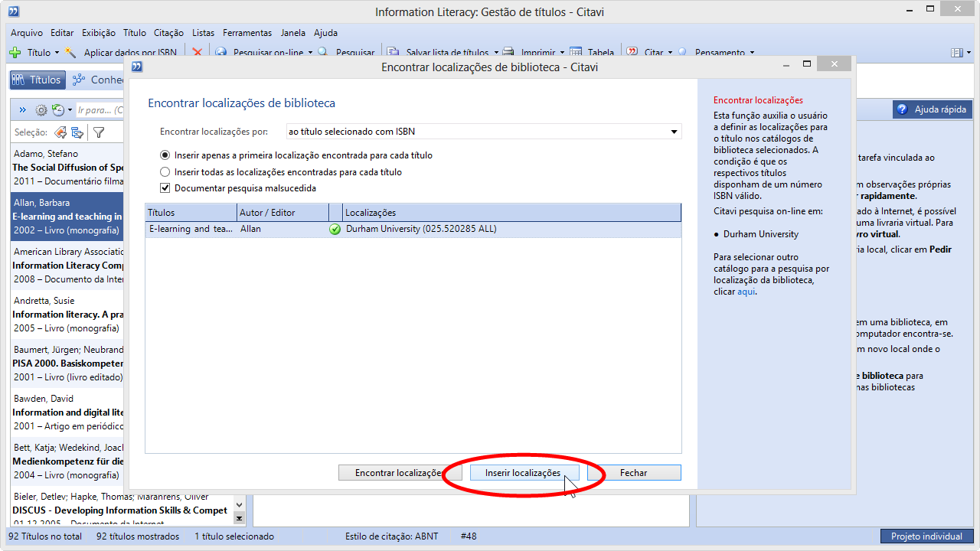This screenshot has height=551, width=980.
Task: Select the 'Adamo, Stefano' title entry
Action: click(x=67, y=168)
